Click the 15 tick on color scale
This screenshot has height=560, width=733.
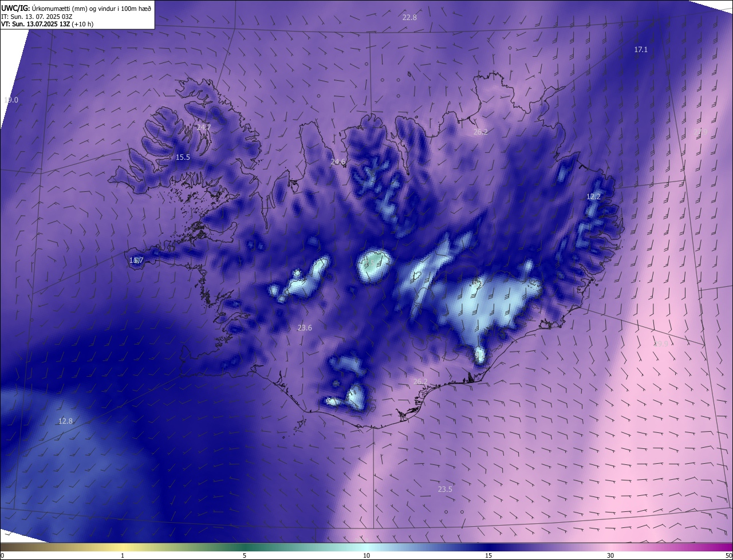click(488, 555)
